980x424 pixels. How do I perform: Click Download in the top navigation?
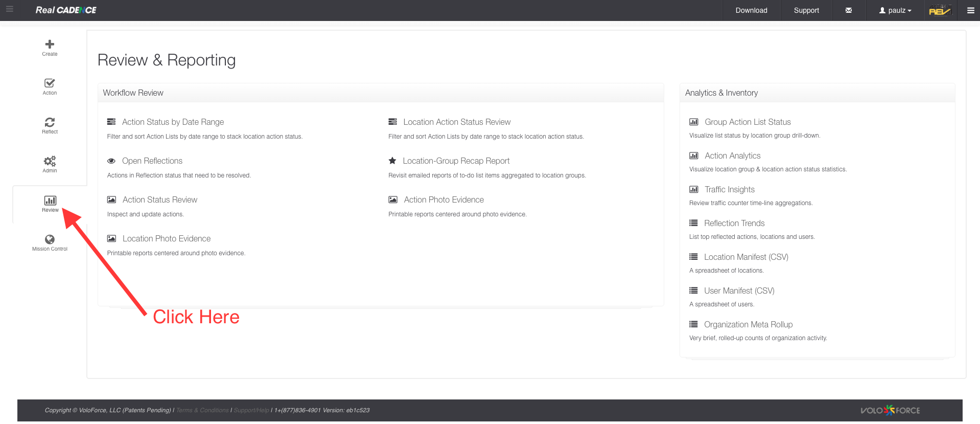pyautogui.click(x=751, y=10)
